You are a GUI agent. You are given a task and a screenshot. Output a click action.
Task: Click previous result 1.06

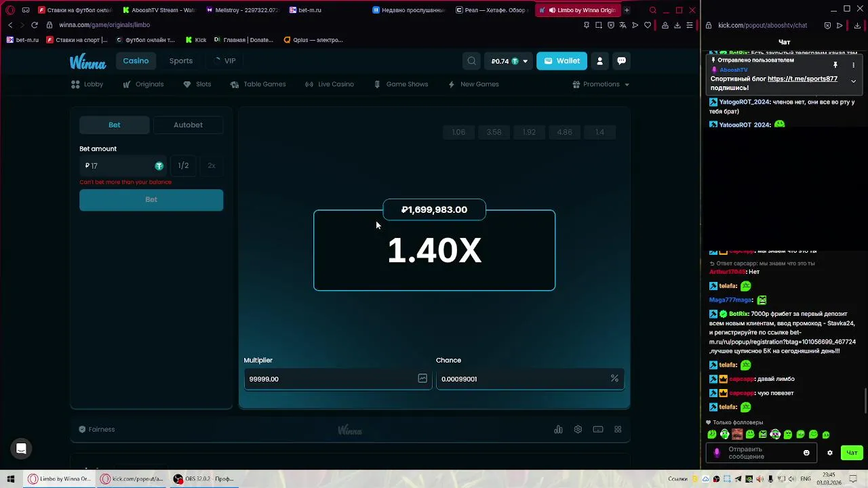(x=459, y=132)
